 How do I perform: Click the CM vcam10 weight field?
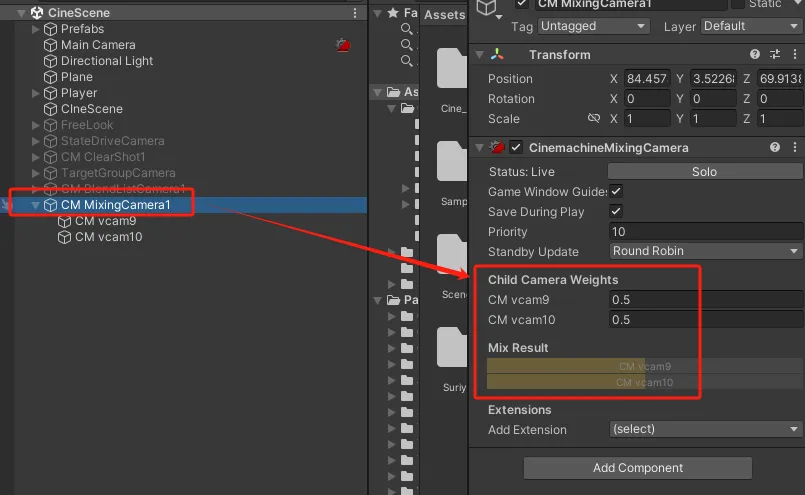point(706,319)
